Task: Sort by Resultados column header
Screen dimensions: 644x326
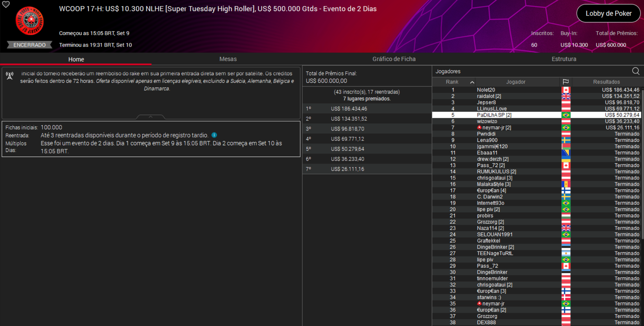Action: (606, 82)
